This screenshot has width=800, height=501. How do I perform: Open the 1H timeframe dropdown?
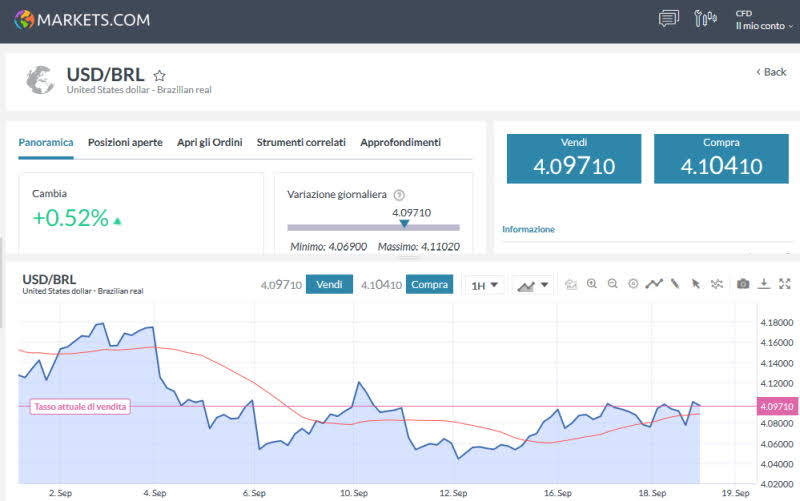tap(484, 285)
